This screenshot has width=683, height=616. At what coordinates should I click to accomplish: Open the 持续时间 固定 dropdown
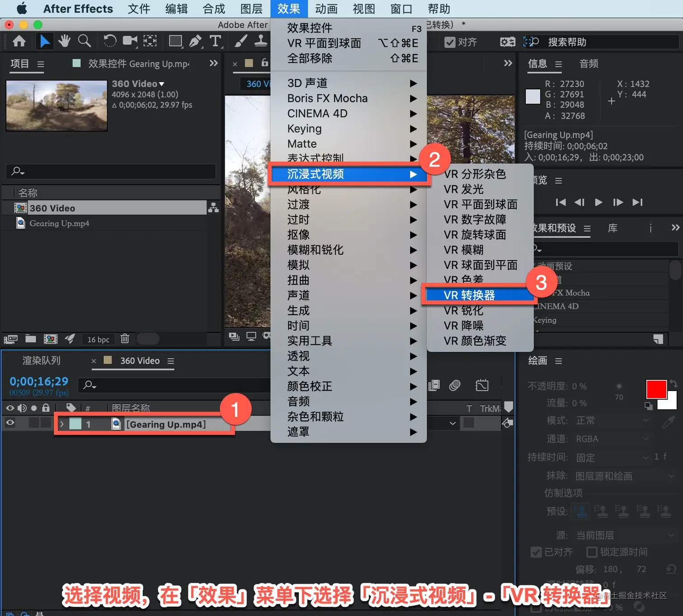613,457
